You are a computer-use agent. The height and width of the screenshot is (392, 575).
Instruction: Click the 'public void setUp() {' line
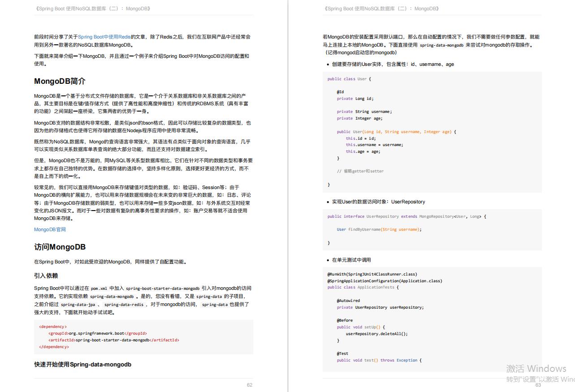click(361, 327)
